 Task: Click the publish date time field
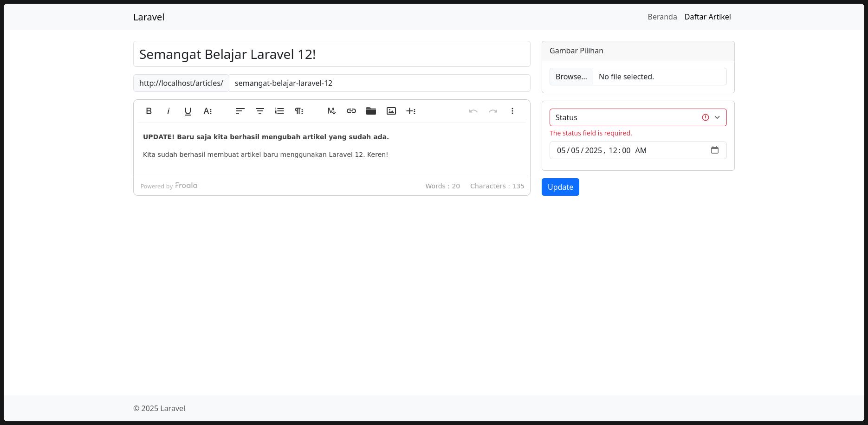point(638,150)
